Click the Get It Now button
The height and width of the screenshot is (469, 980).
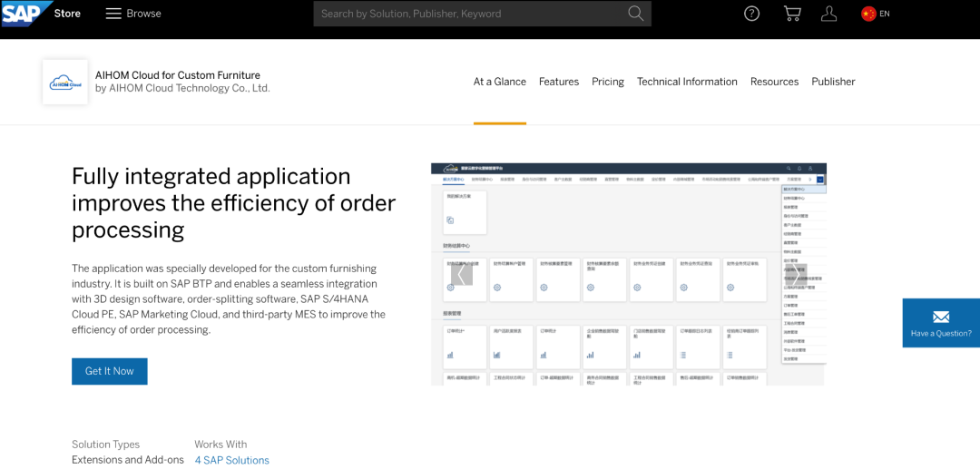[x=110, y=371]
